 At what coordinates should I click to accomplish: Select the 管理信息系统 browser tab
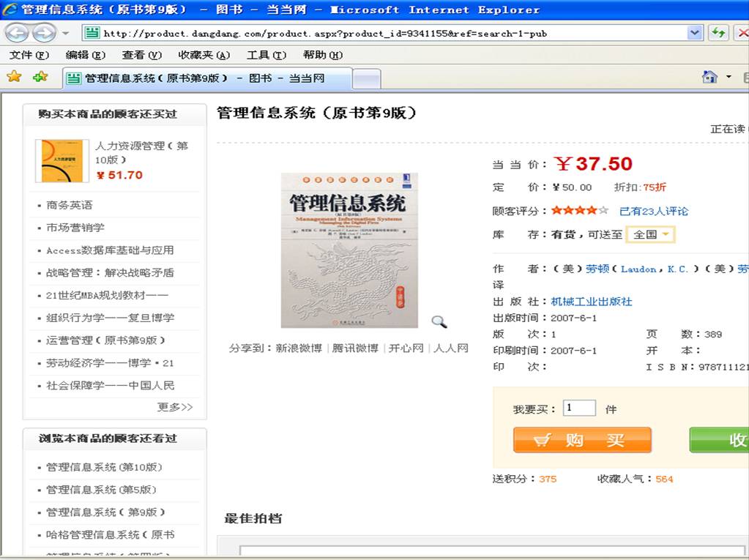(x=207, y=78)
